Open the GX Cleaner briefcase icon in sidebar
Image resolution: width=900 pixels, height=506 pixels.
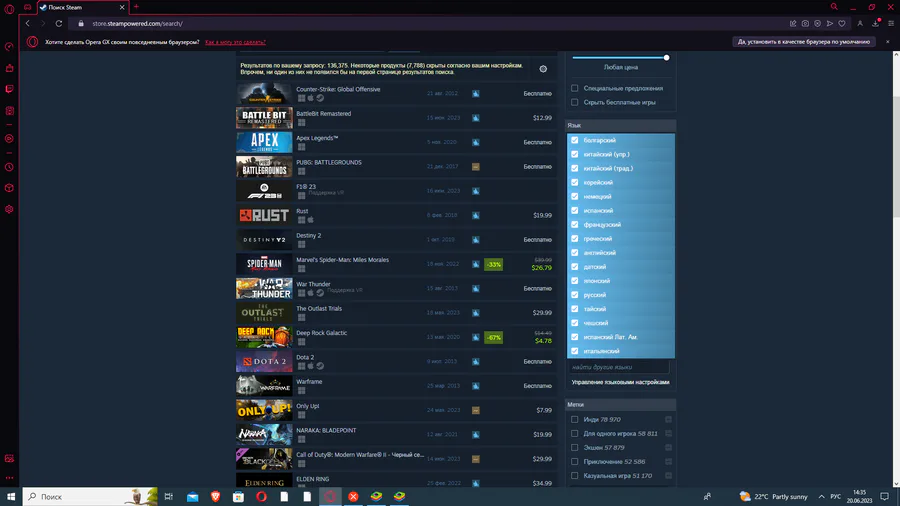point(9,68)
